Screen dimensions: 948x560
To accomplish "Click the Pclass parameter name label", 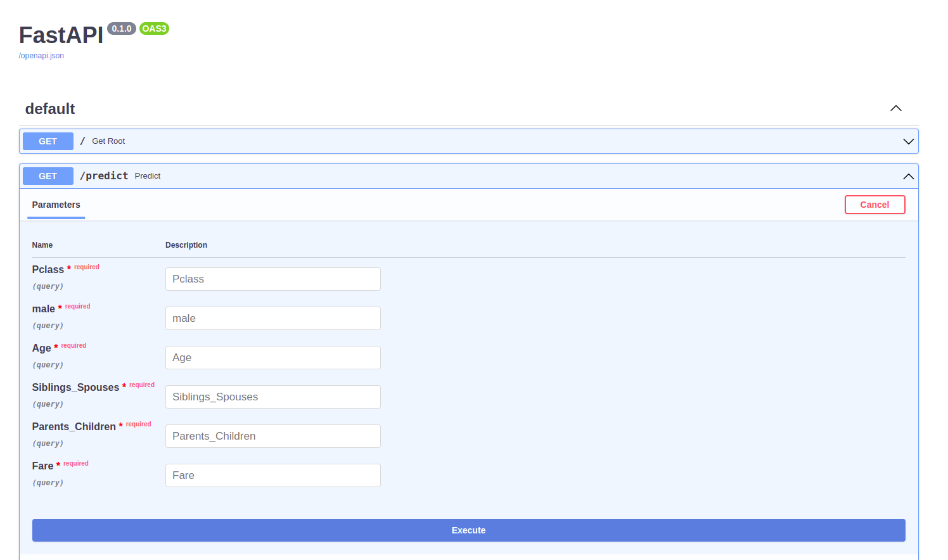I will tap(48, 270).
